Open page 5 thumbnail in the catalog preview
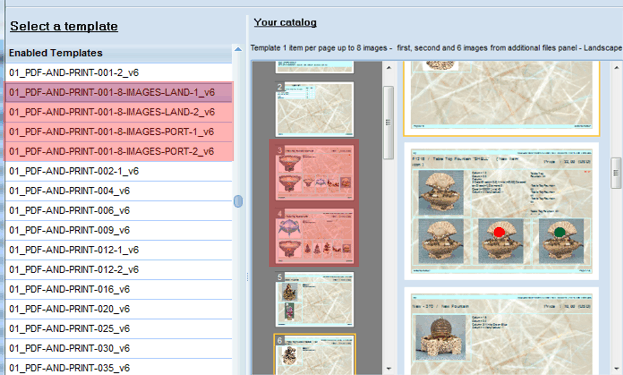Image resolution: width=623 pixels, height=375 pixels. (x=314, y=299)
